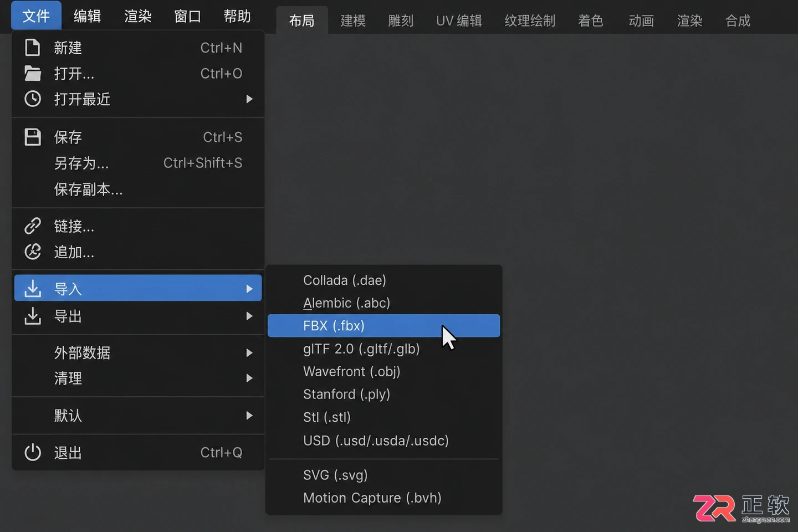Switch to the 雕刻 workspace tab
This screenshot has width=798, height=532.
click(x=401, y=21)
